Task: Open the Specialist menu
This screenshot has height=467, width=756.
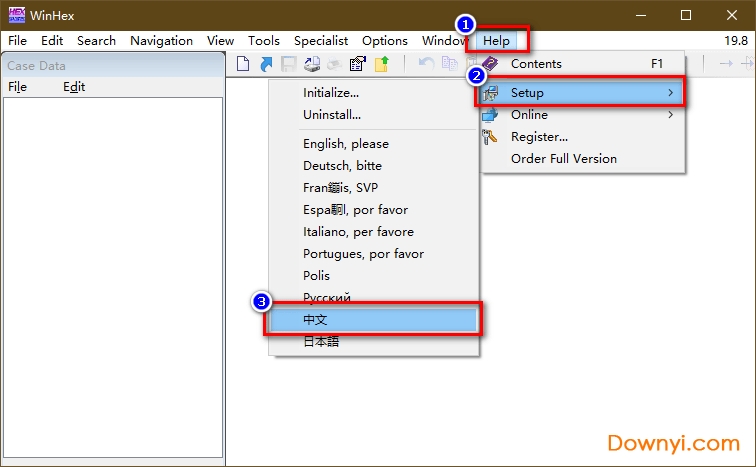Action: point(321,41)
